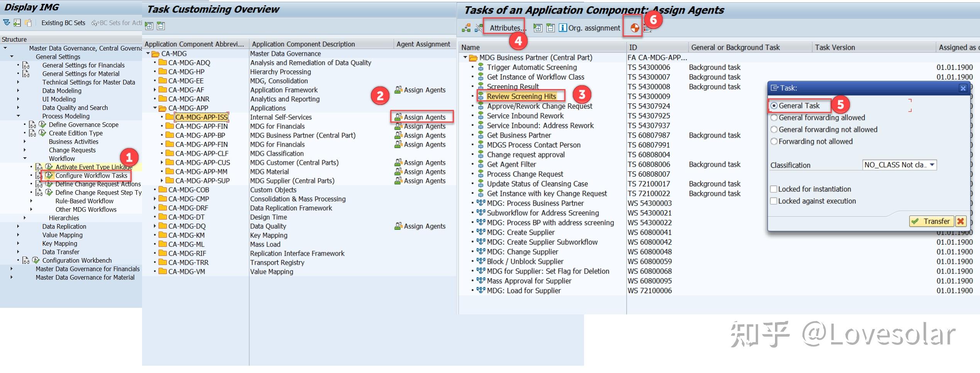Click the Expand All icon in Display IMG toolbar

pyautogui.click(x=7, y=23)
